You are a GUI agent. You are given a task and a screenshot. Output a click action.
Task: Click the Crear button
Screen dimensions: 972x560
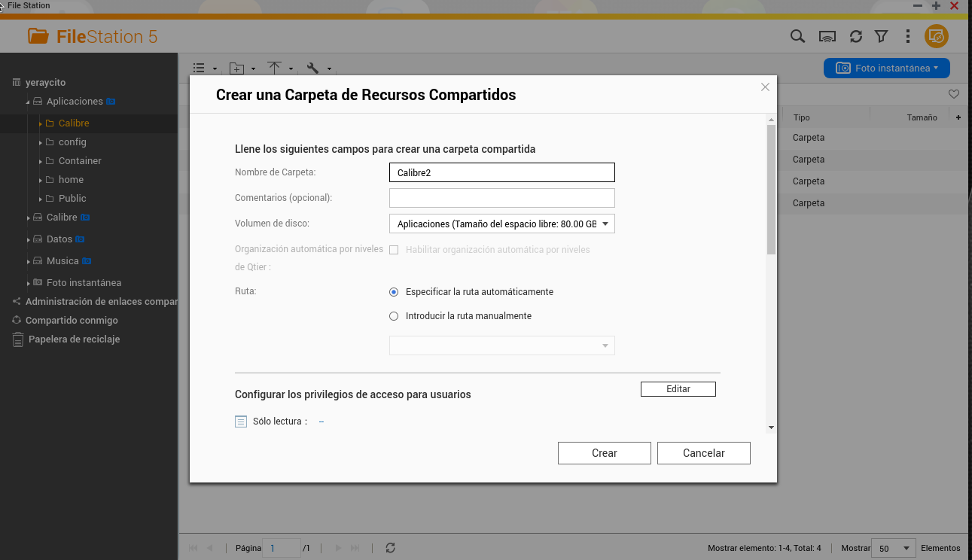pyautogui.click(x=604, y=453)
